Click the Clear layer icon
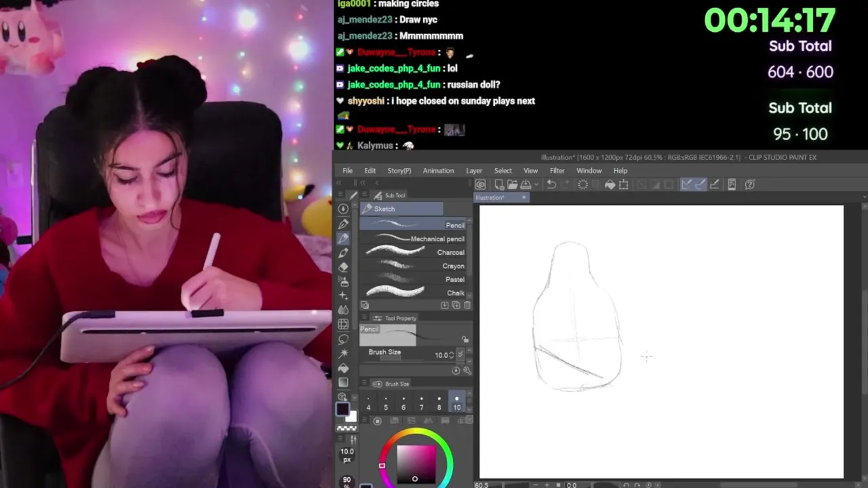Viewport: 868px width, 488px height. (x=583, y=184)
